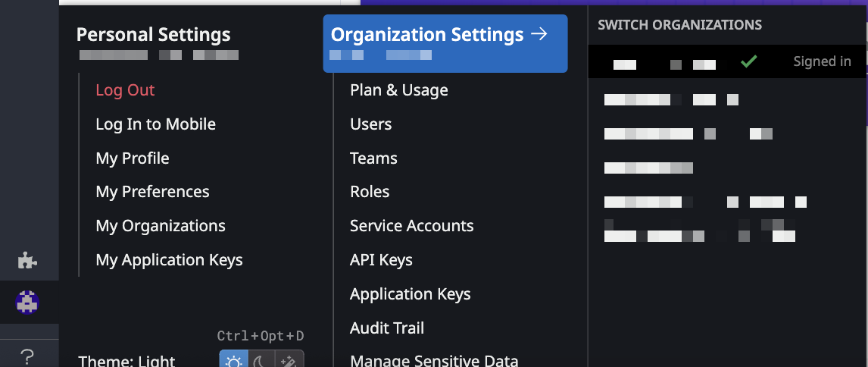The height and width of the screenshot is (367, 868).
Task: Open Audit Trail
Action: (387, 328)
